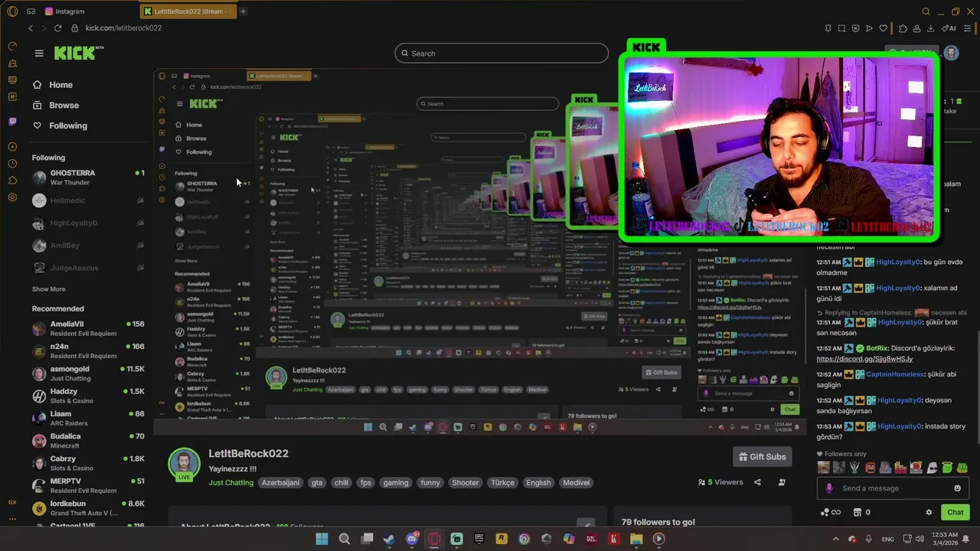Open Epic Games Launcher from the taskbar

coord(479,539)
